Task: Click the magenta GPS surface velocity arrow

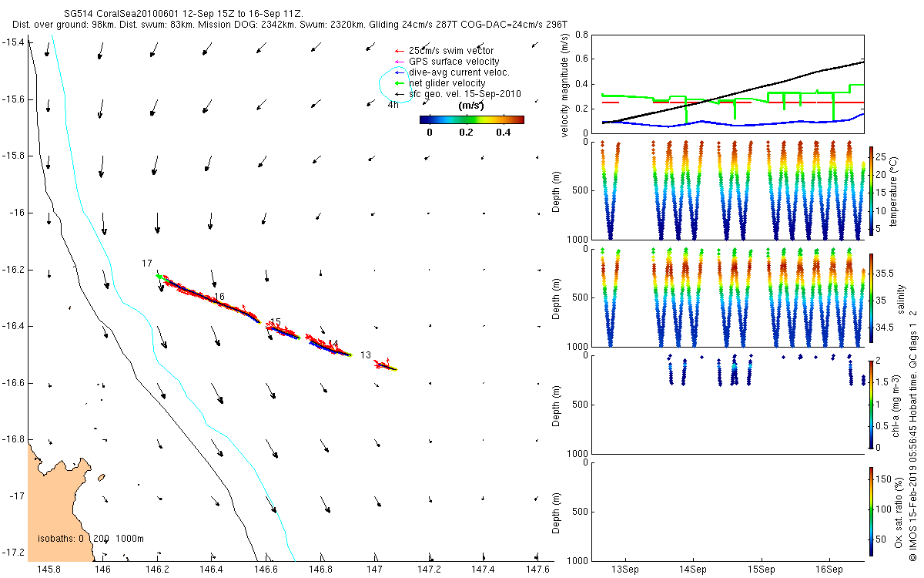Action: pyautogui.click(x=398, y=62)
